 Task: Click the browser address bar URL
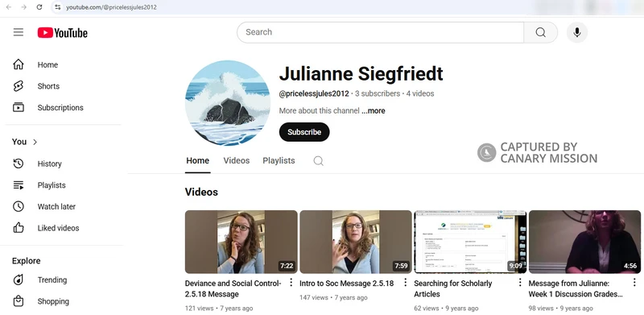pyautogui.click(x=111, y=7)
